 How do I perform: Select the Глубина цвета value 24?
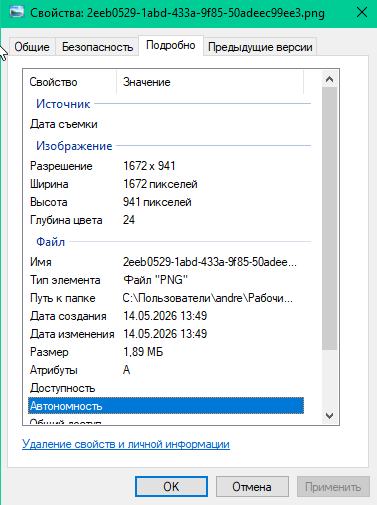[129, 220]
